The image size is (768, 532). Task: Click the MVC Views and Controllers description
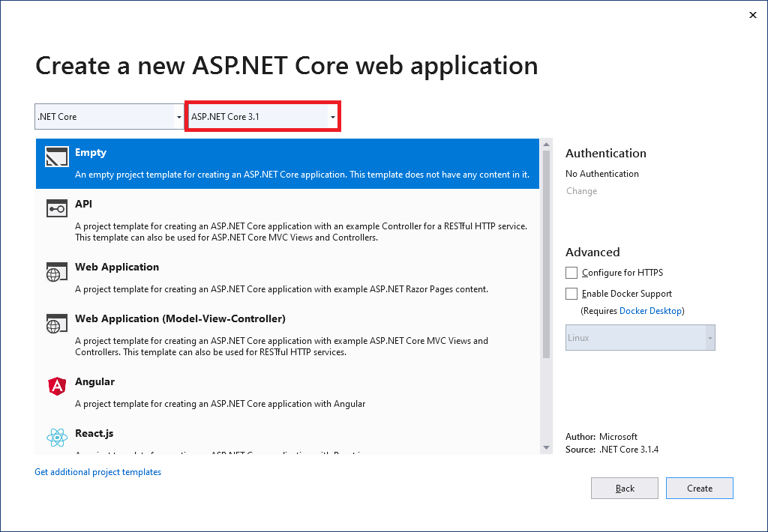(x=282, y=346)
